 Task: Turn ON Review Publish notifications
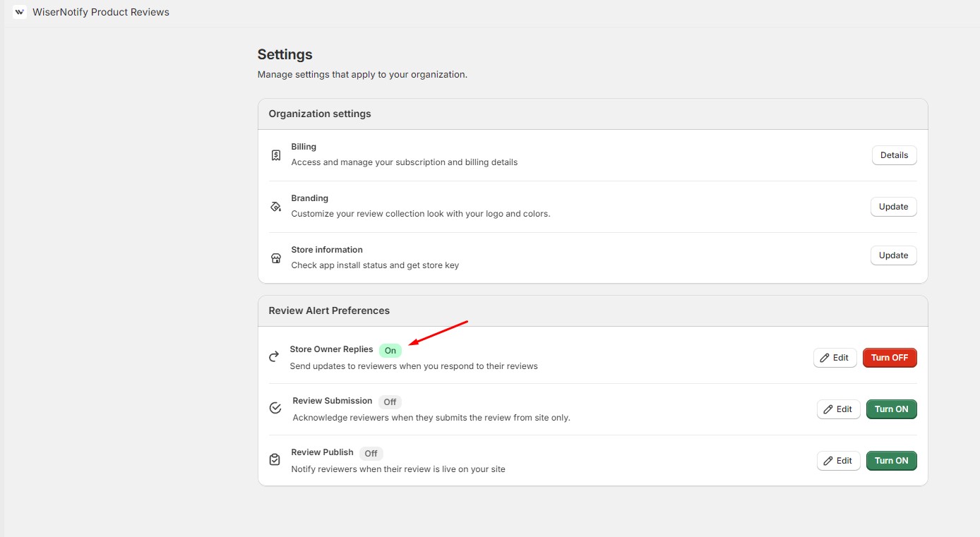[891, 461]
